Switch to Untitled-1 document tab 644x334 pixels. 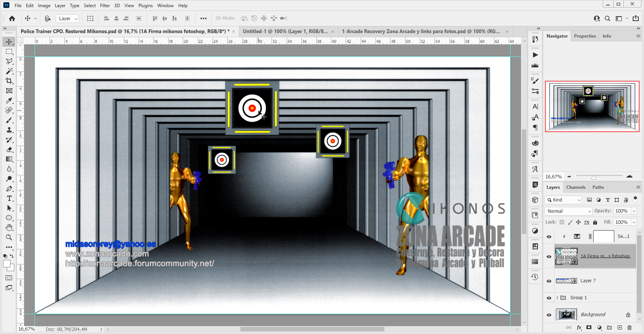click(285, 31)
